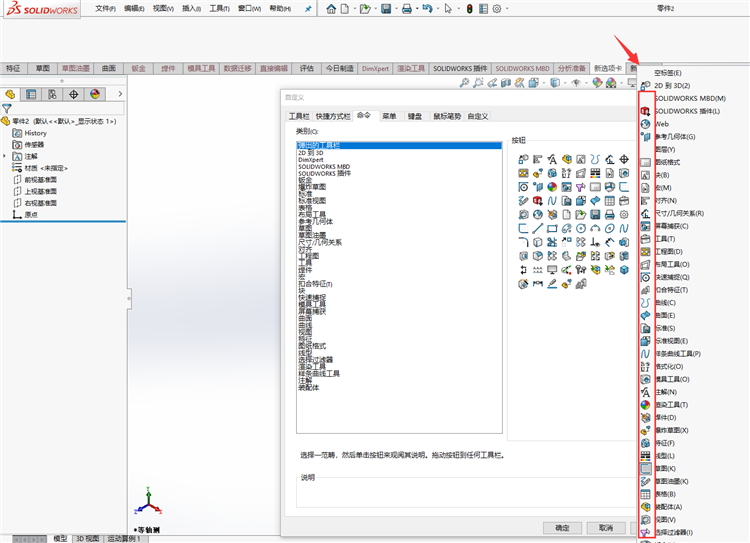Undo the last action with Undo arrow
Screen dimensions: 750x543
pos(427,9)
